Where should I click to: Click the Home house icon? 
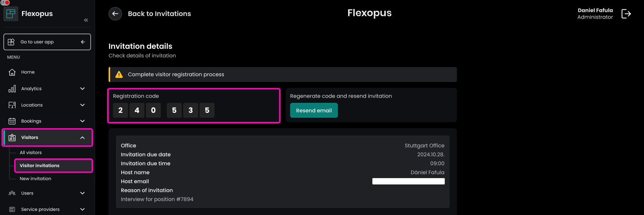point(12,72)
